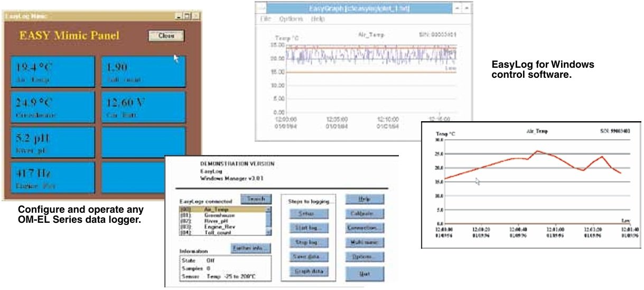
Task: Select the 24.9 °C Greenhouse tile
Action: [x=52, y=107]
